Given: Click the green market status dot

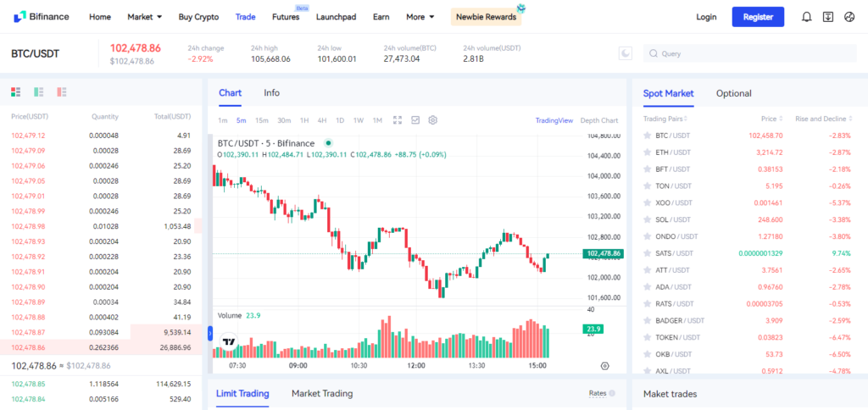Looking at the screenshot, I should pyautogui.click(x=328, y=143).
